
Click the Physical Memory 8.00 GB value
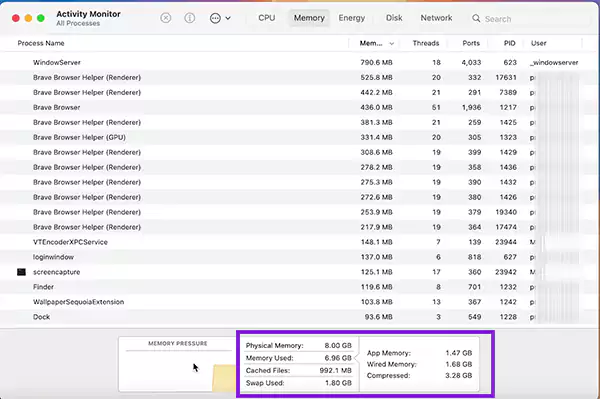coord(338,345)
